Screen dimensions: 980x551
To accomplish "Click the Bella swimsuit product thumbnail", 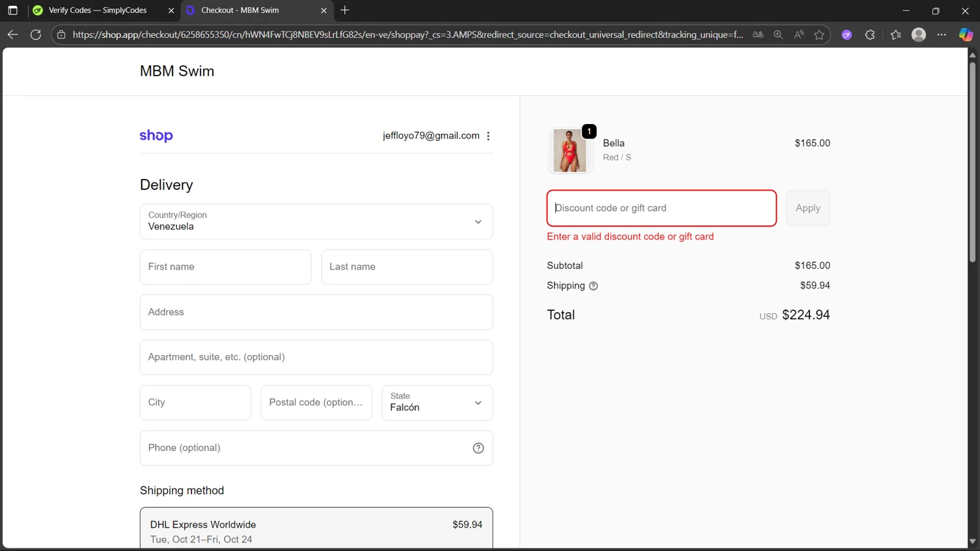I will pyautogui.click(x=570, y=151).
